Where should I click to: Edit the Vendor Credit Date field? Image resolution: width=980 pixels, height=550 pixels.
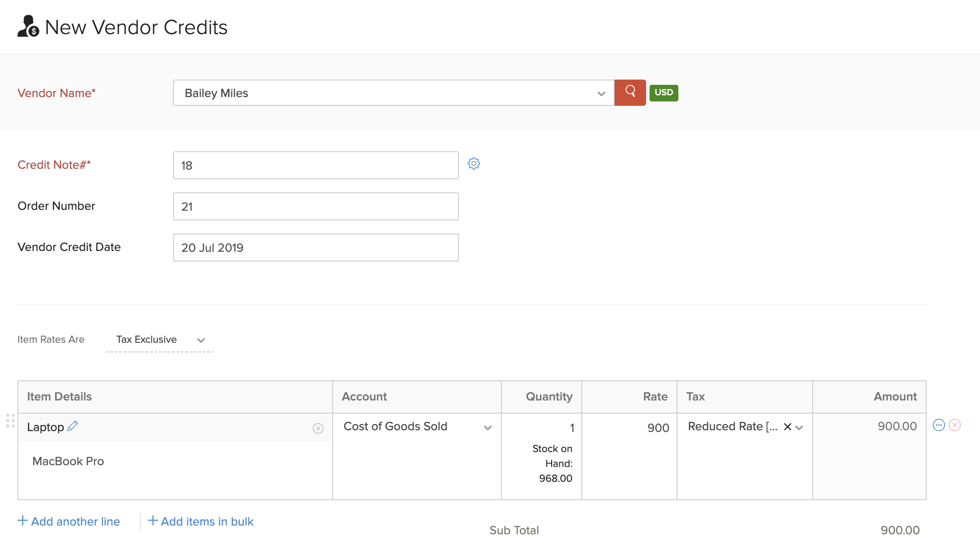coord(315,248)
